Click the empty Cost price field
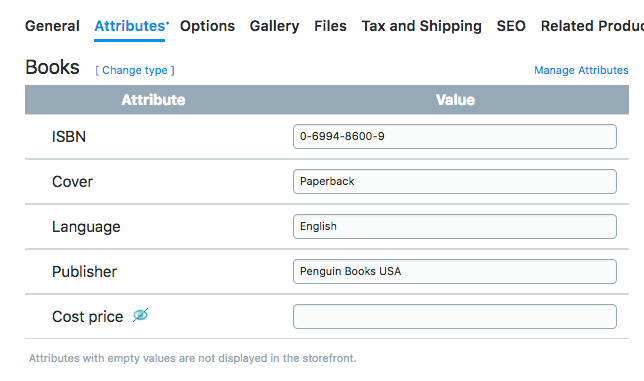Image resolution: width=644 pixels, height=381 pixels. (455, 316)
